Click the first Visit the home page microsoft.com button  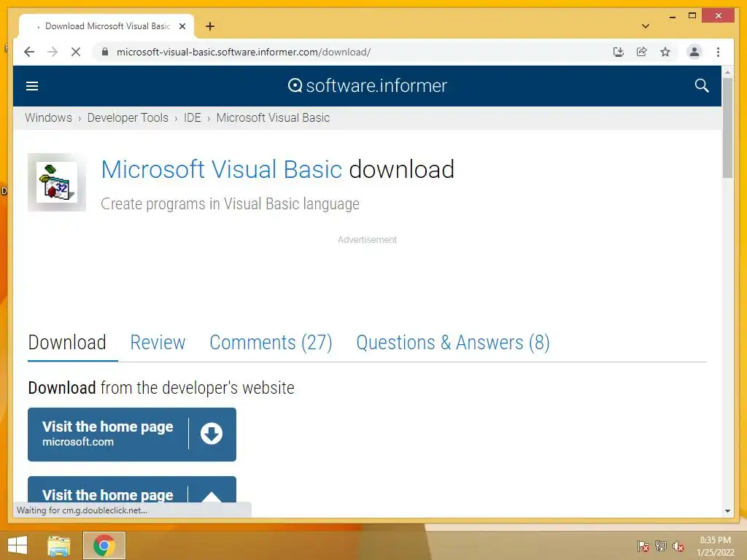pos(132,435)
